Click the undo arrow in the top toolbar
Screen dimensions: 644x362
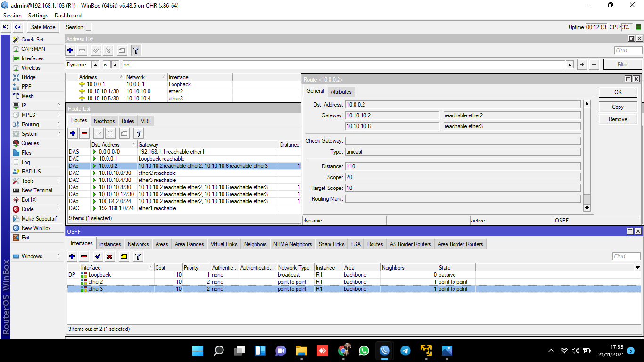click(x=7, y=27)
